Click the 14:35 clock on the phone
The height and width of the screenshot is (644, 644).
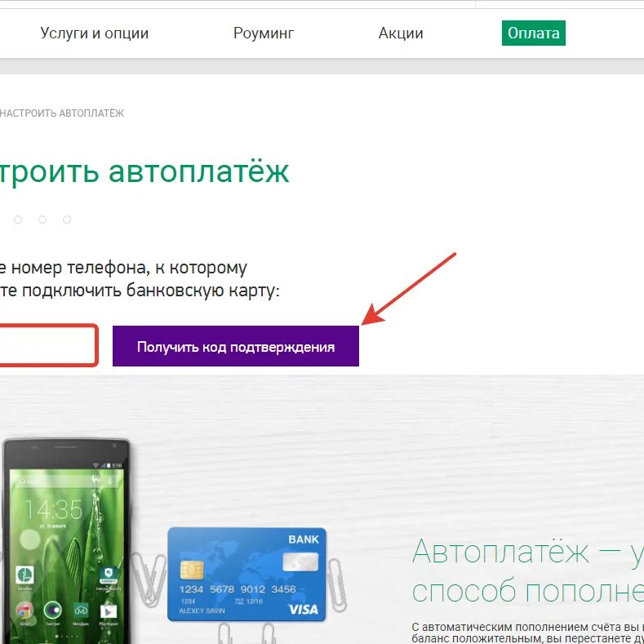point(53,509)
